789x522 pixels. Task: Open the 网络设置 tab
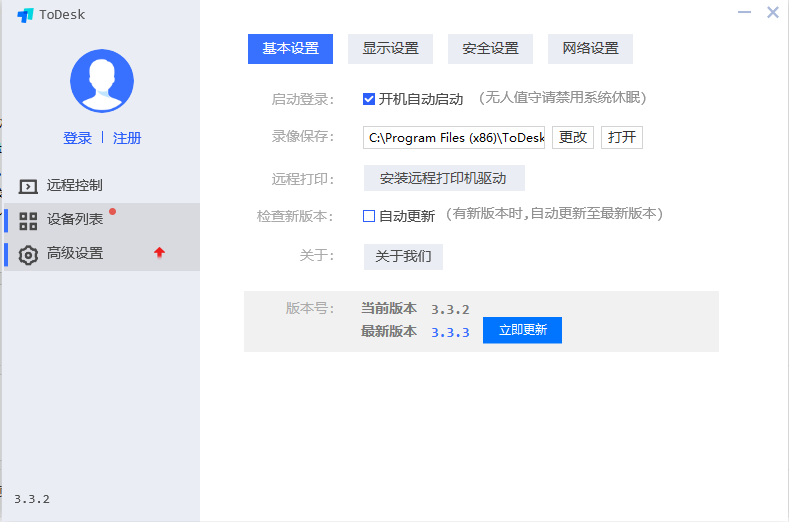tap(590, 49)
